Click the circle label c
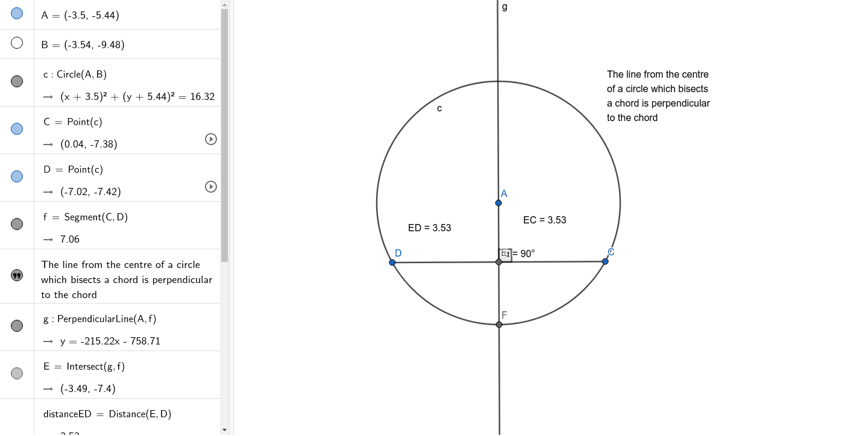Screen dimensions: 868x436 coord(439,108)
